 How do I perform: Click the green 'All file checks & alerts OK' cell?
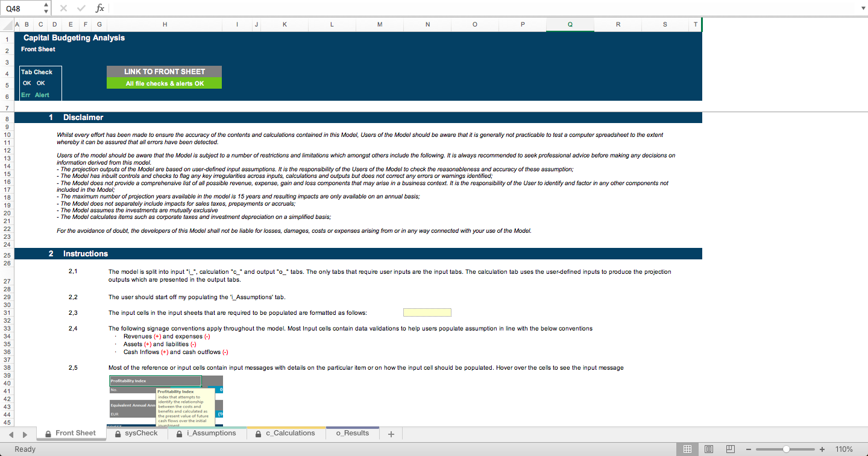pos(164,83)
